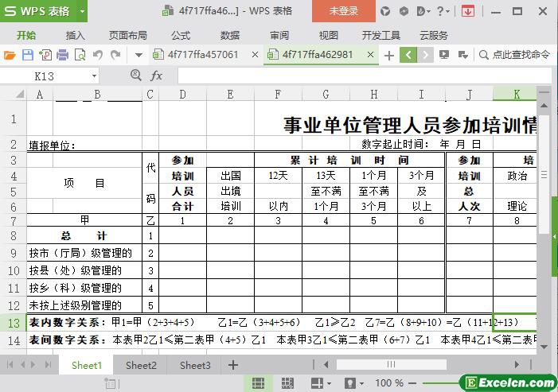The width and height of the screenshot is (558, 392).
Task: Switch to the 4f717ffa462981 document tab
Action: click(x=318, y=55)
